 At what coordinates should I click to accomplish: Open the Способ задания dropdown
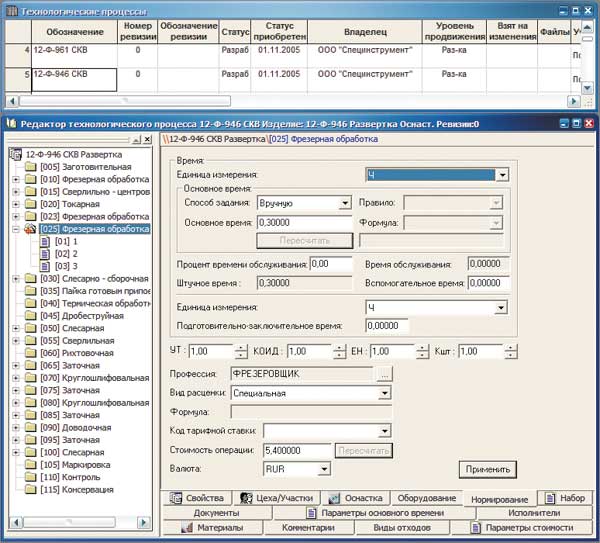tap(345, 203)
